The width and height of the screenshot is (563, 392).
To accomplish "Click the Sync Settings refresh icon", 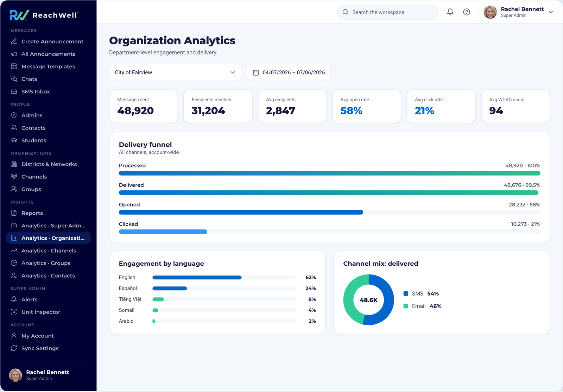I will [x=14, y=348].
